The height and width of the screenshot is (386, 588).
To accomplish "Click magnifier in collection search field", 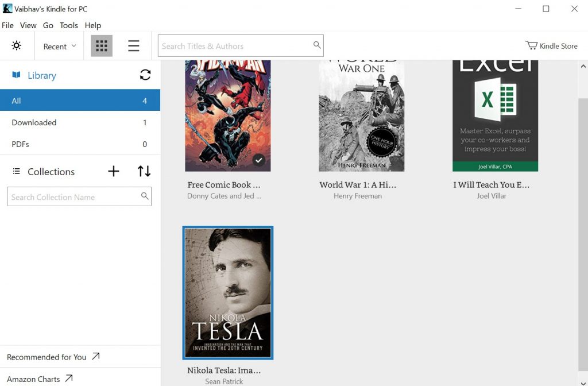I will (x=145, y=196).
